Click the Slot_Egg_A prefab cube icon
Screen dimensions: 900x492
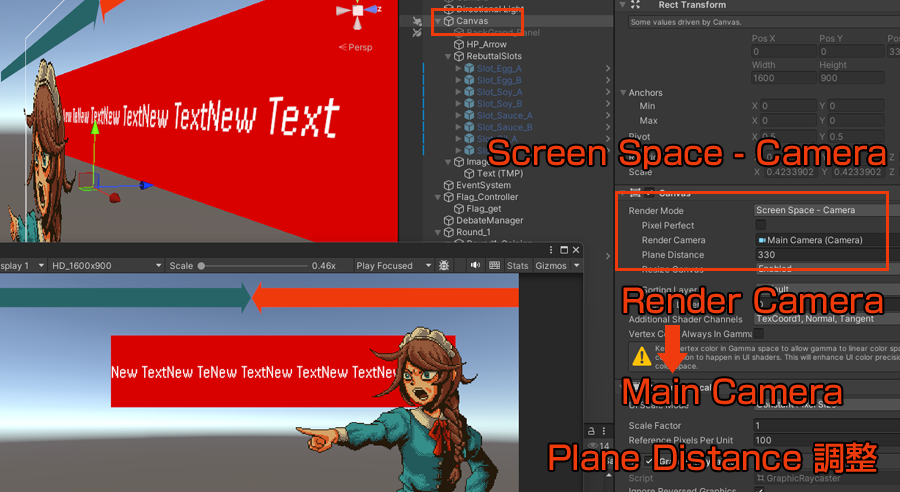pos(469,69)
